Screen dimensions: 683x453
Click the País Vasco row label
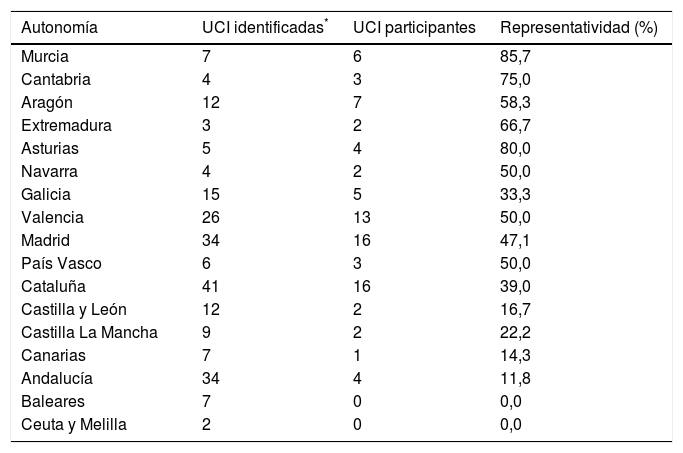pos(59,262)
